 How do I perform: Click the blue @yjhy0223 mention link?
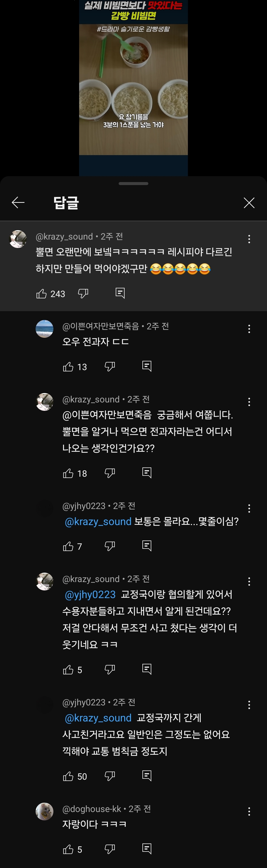[x=90, y=594]
